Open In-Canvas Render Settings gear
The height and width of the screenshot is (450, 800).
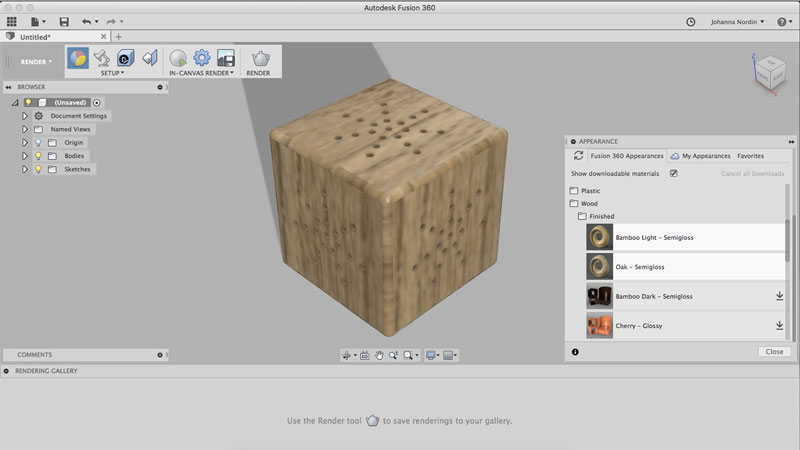202,58
